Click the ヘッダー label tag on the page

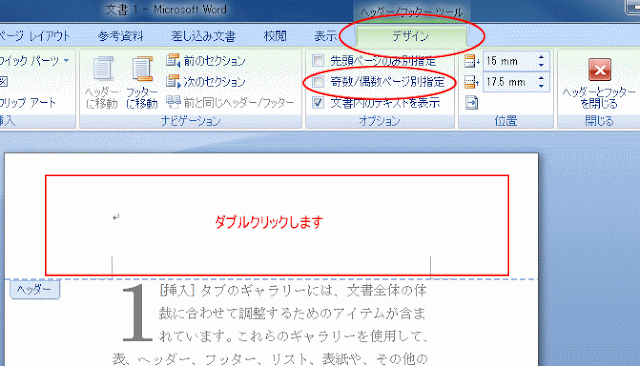(35, 290)
